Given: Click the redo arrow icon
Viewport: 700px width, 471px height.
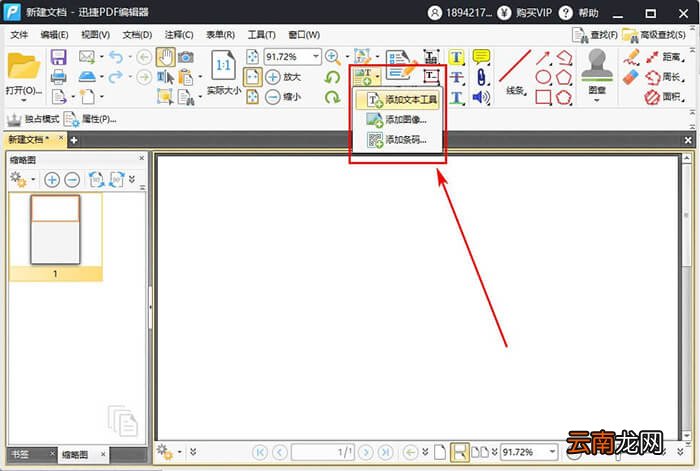Looking at the screenshot, I should coord(116,77).
